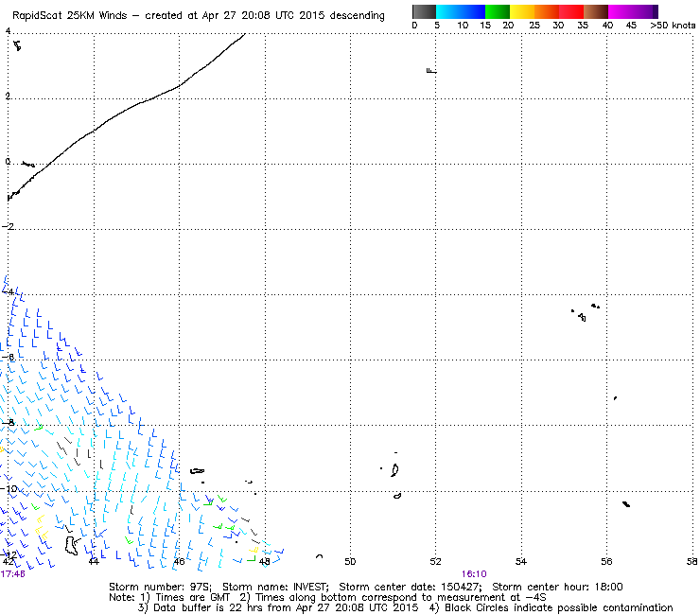Click the green 15-20 knots legend segment

pos(498,11)
